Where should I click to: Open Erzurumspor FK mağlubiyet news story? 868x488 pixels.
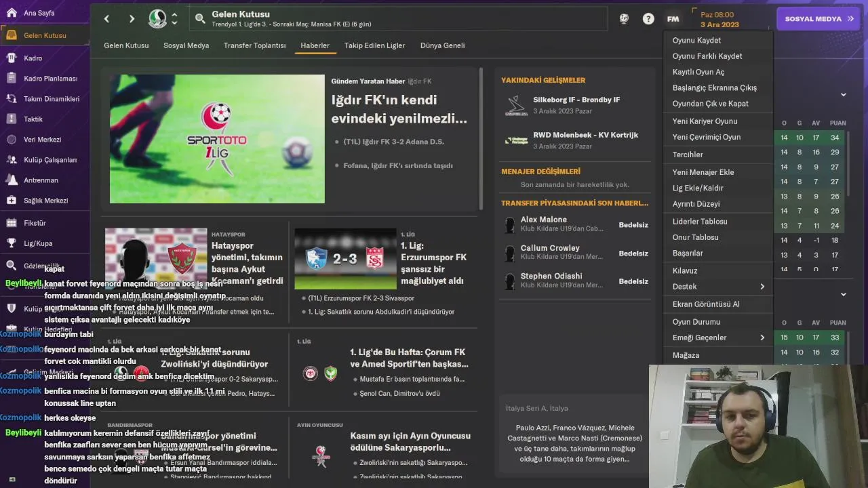click(434, 263)
